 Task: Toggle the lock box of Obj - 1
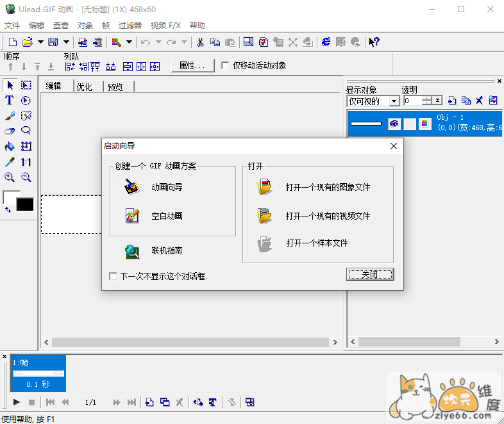click(410, 124)
